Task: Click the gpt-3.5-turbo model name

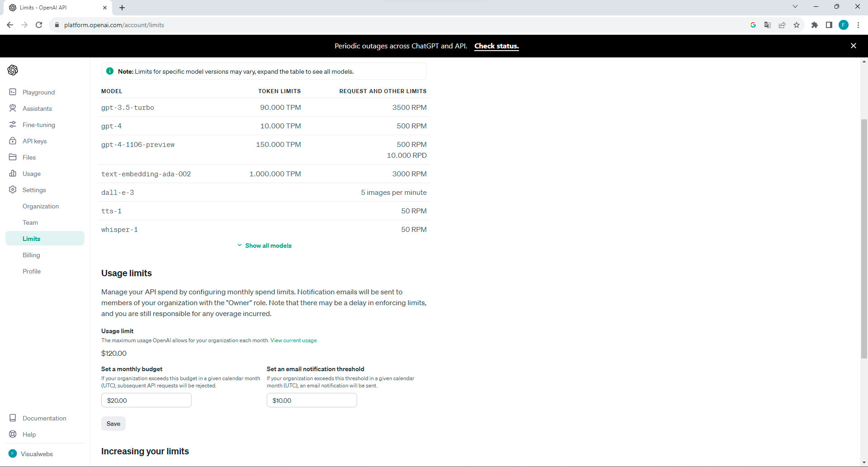Action: pos(127,108)
